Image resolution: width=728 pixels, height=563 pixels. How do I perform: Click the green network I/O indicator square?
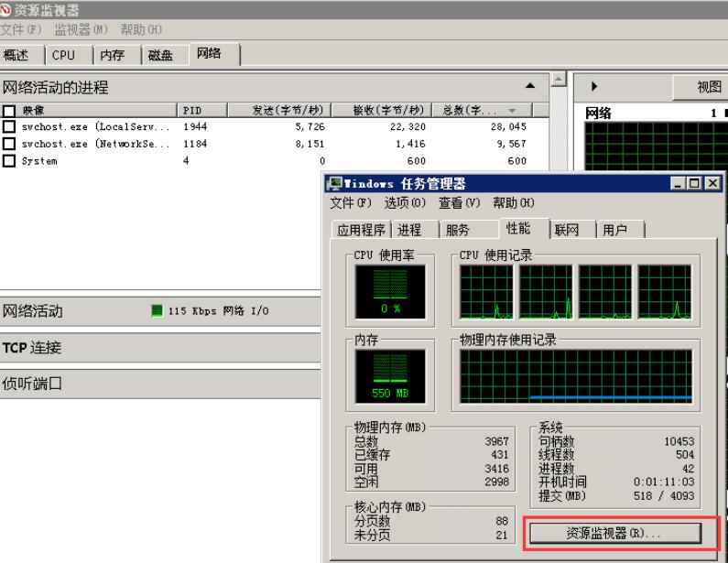[x=158, y=310]
